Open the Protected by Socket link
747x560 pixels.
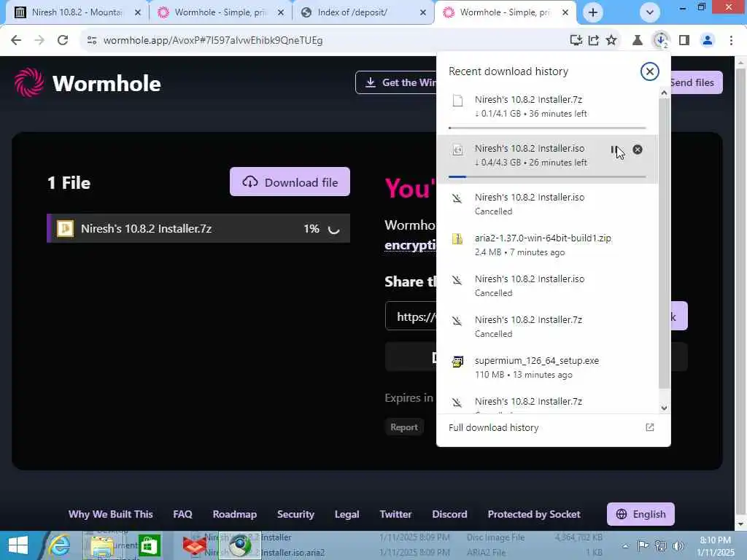pyautogui.click(x=533, y=514)
